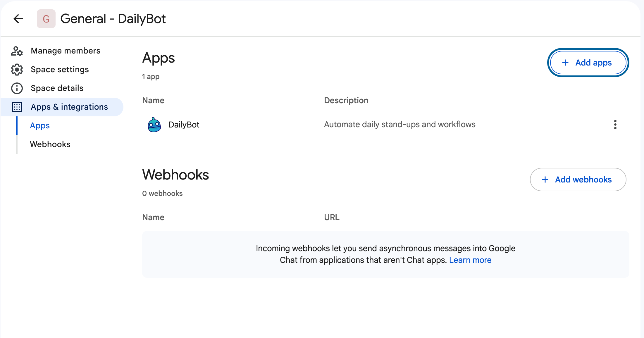644x338 pixels.
Task: Open DailyBot's three-dot more options menu
Action: (x=615, y=125)
